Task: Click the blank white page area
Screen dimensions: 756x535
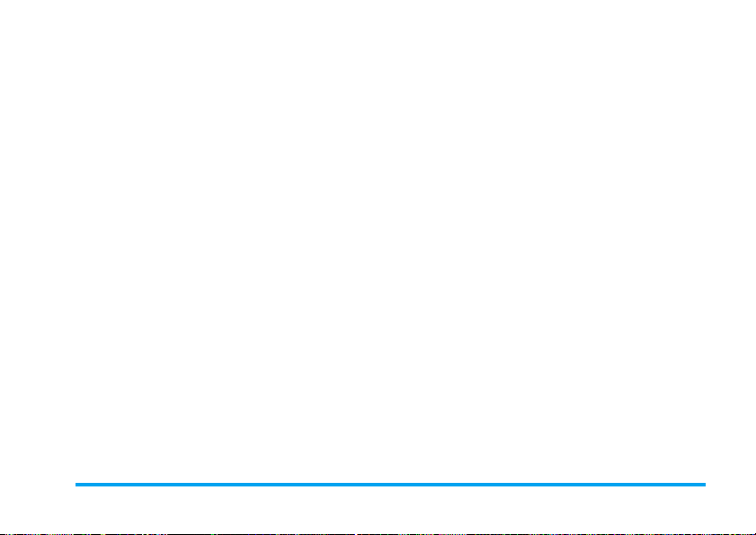Action: click(378, 241)
